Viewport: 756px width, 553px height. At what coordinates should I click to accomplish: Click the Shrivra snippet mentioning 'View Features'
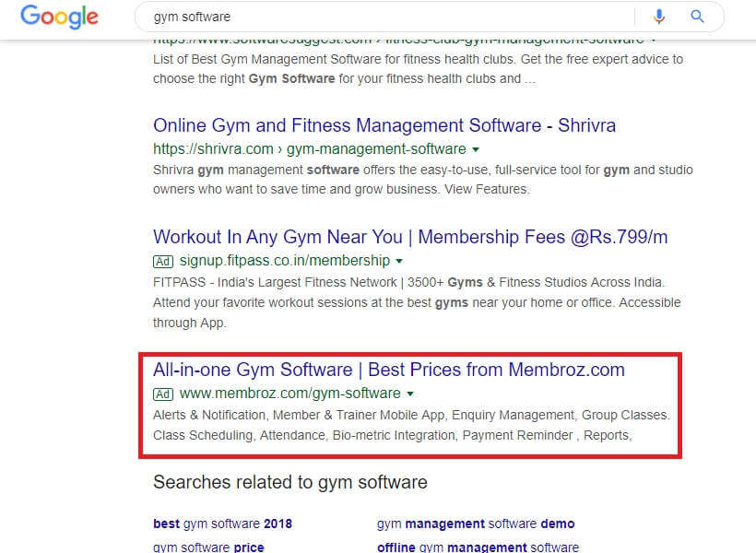423,180
